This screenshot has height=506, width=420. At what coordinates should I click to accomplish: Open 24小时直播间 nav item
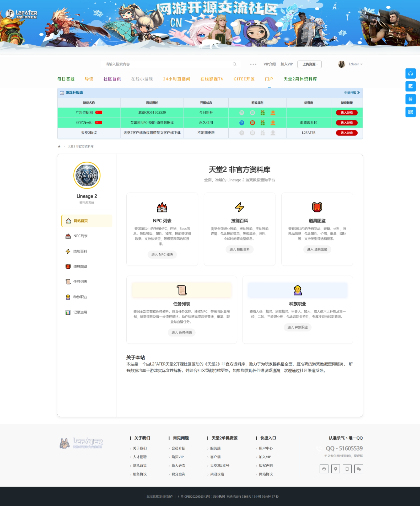pyautogui.click(x=176, y=79)
